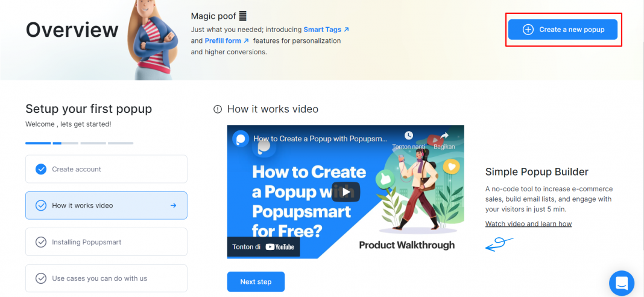Open the Smart Tags link
Viewport: 644px width, 297px height.
point(326,30)
